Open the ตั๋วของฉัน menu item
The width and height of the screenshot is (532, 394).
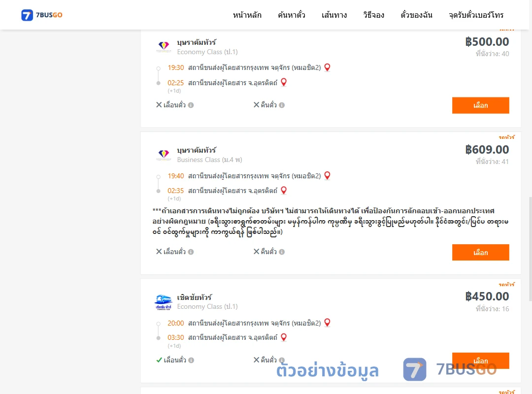tap(416, 15)
